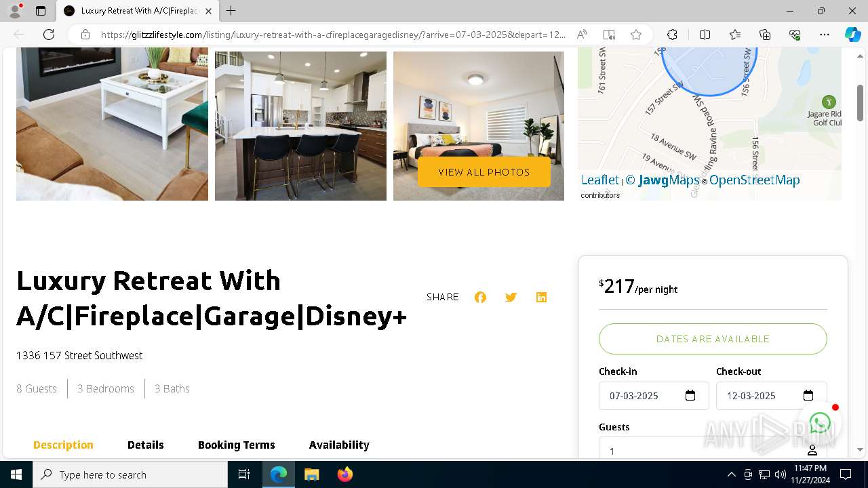The image size is (868, 488).
Task: Share listing on LinkedIn
Action: (541, 297)
